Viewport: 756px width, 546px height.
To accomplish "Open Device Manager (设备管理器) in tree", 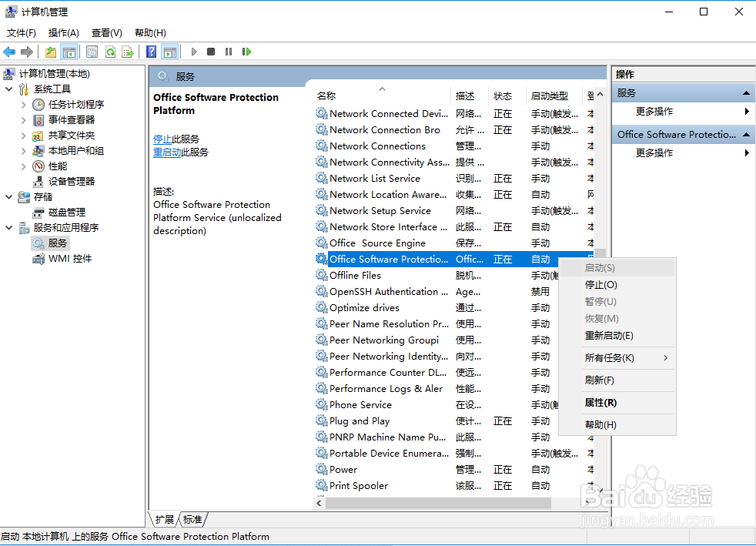I will tap(72, 181).
